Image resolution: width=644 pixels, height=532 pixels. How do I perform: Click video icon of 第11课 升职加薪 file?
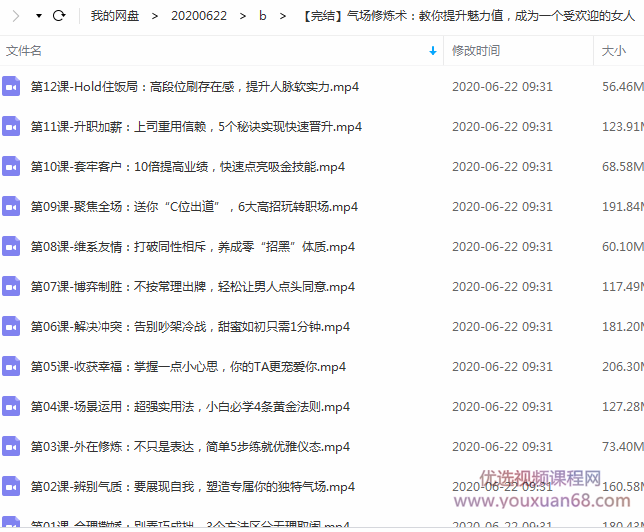coord(11,127)
